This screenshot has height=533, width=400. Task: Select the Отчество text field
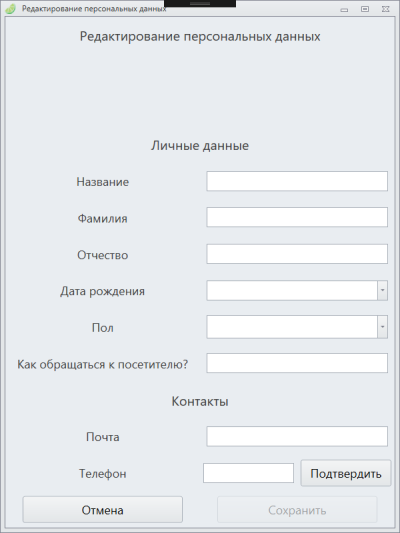tap(297, 254)
